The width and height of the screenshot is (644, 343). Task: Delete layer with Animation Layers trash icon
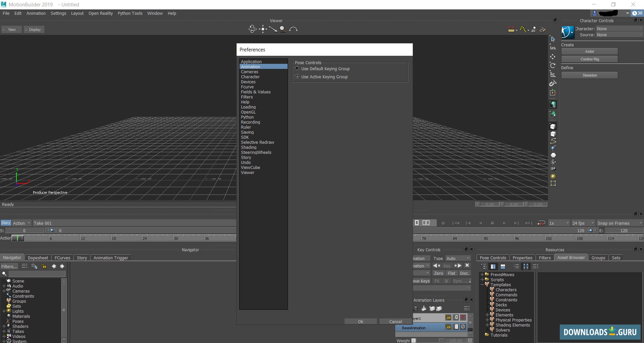tap(416, 308)
